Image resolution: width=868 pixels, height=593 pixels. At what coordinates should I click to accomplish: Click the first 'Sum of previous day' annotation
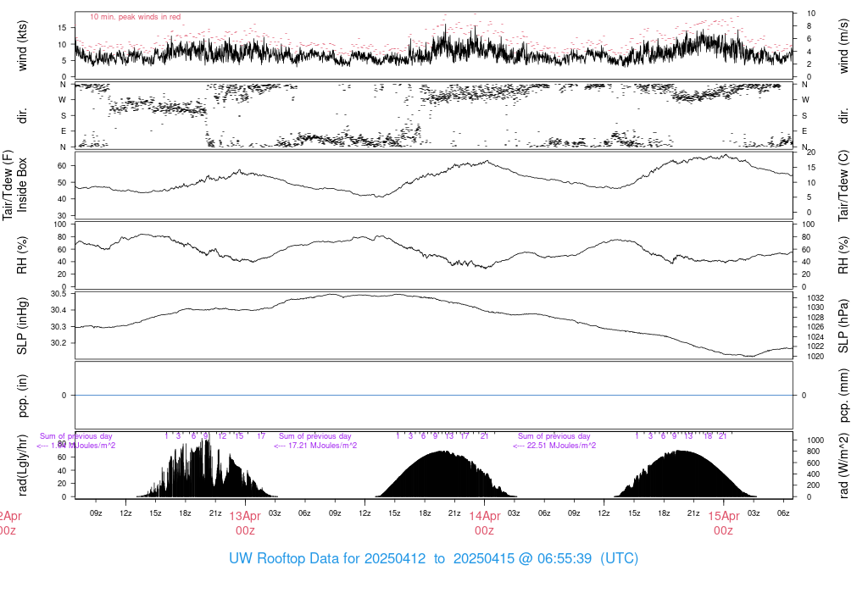pyautogui.click(x=75, y=436)
